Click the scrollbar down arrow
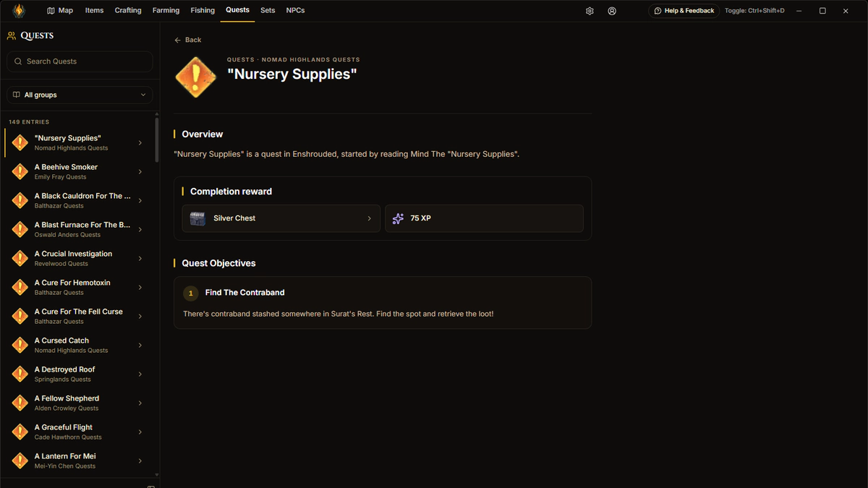This screenshot has height=488, width=868. 157,474
